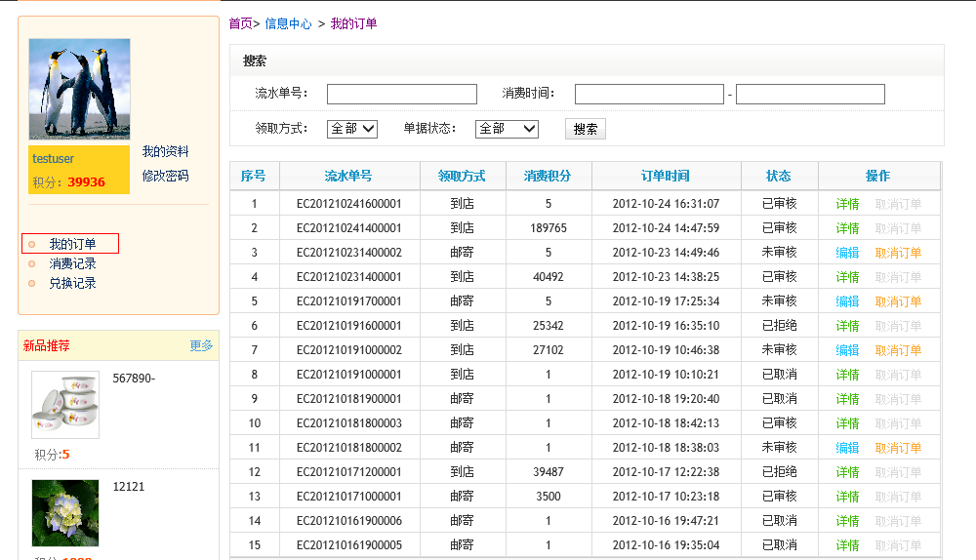Open 详情 for order EC201210241600001

coord(847,204)
